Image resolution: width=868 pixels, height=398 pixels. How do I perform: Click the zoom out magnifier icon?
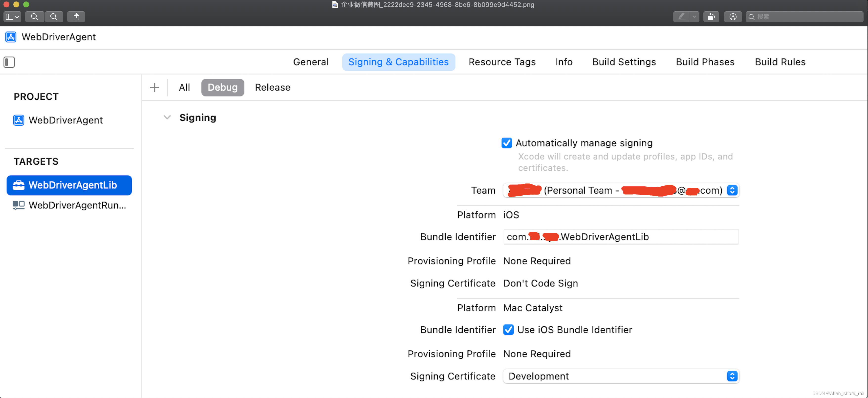click(34, 17)
